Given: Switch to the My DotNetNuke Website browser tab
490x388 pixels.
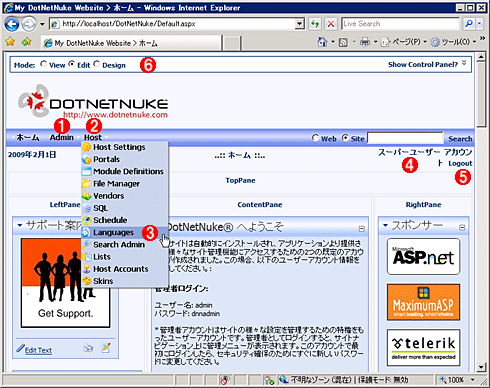Looking at the screenshot, I should tap(132, 43).
